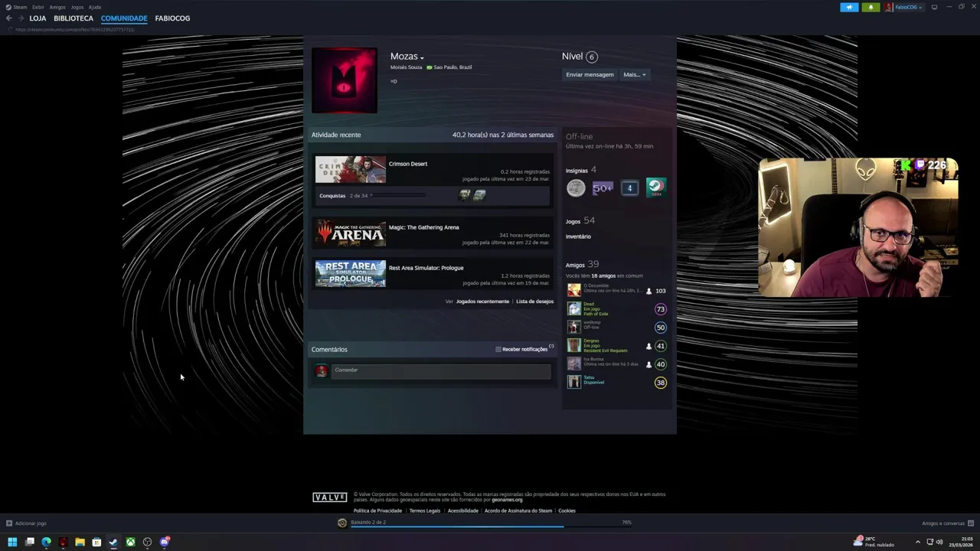Open the Jogados recentemente link

click(482, 302)
